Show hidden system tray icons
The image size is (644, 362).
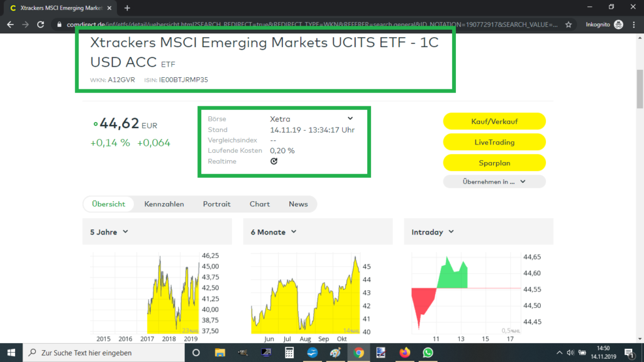559,353
